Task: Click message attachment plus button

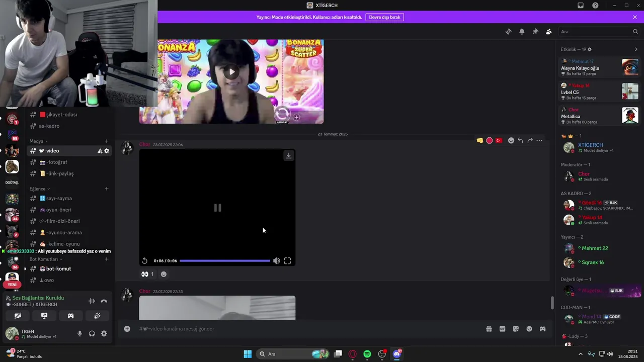Action: pos(127,329)
